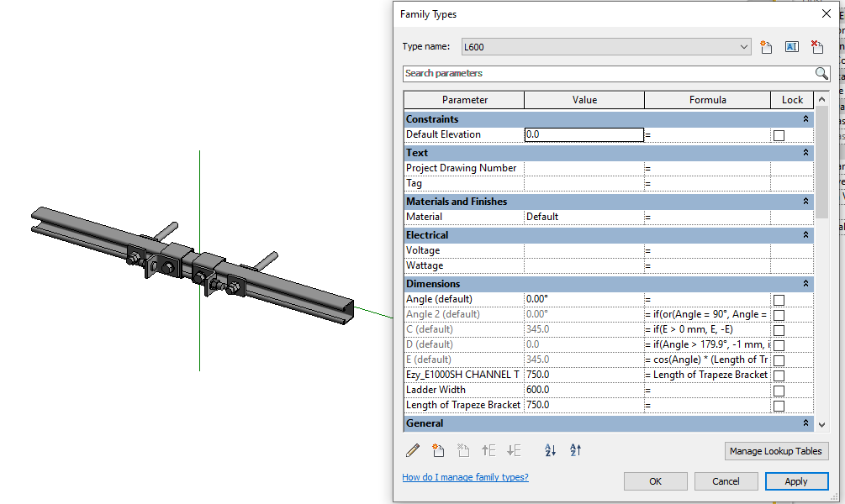Close the Family Types dialog

(x=827, y=13)
